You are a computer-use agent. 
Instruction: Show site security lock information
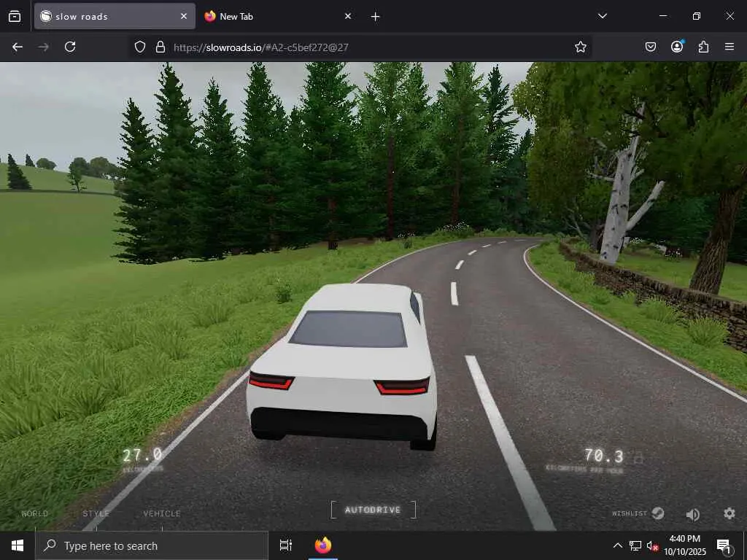coord(160,47)
